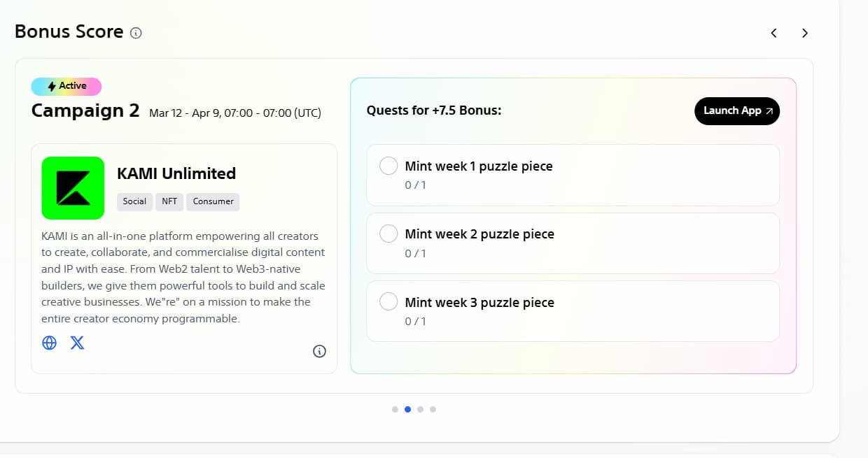The width and height of the screenshot is (868, 458).
Task: Go to previous campaign arrow
Action: click(x=773, y=33)
